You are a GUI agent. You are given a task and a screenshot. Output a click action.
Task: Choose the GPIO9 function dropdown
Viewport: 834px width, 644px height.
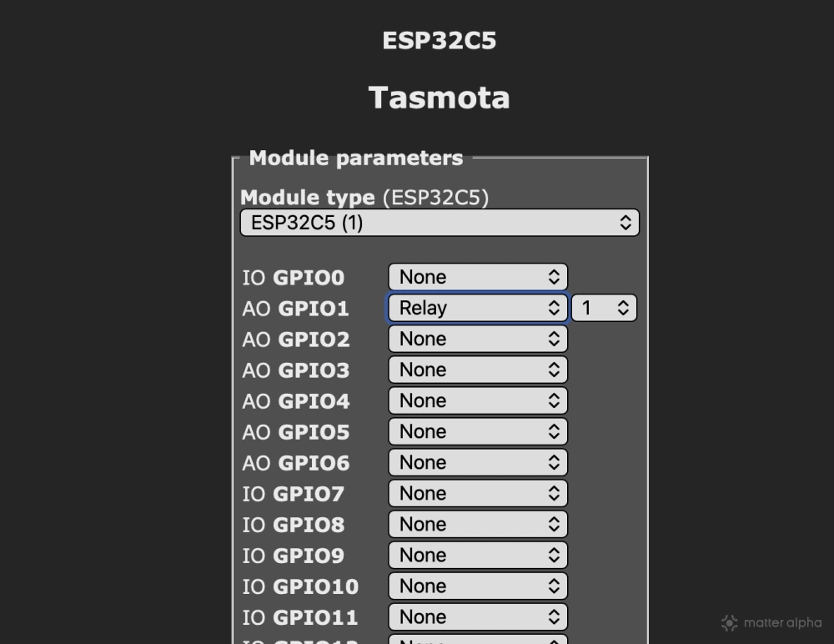pyautogui.click(x=478, y=555)
